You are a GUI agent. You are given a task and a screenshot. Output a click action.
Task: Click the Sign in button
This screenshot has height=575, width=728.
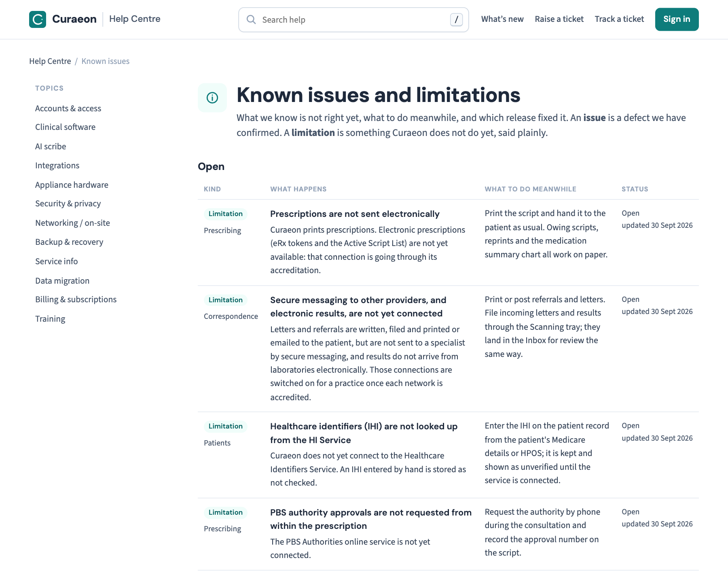coord(677,19)
